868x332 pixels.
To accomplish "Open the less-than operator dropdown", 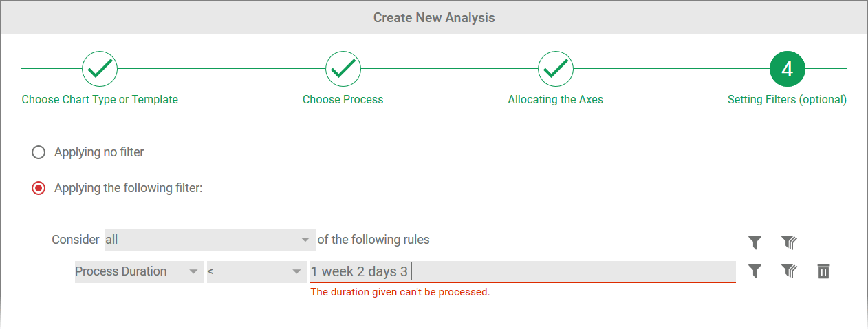I will [x=256, y=271].
